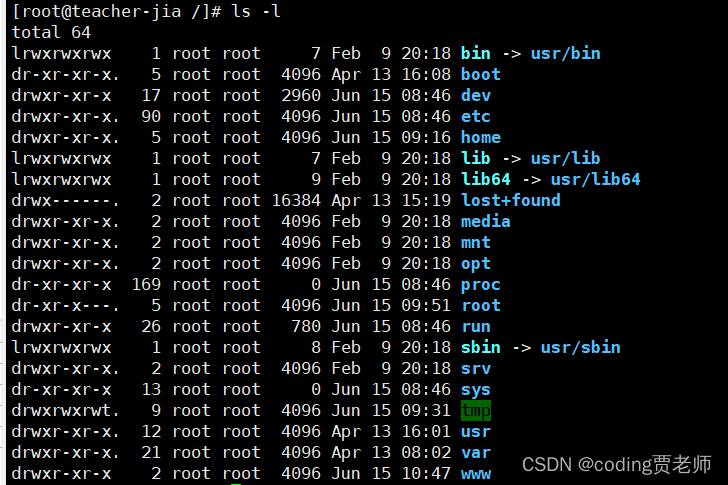Click the size value '780' for run
The width and height of the screenshot is (728, 485).
pyautogui.click(x=306, y=326)
